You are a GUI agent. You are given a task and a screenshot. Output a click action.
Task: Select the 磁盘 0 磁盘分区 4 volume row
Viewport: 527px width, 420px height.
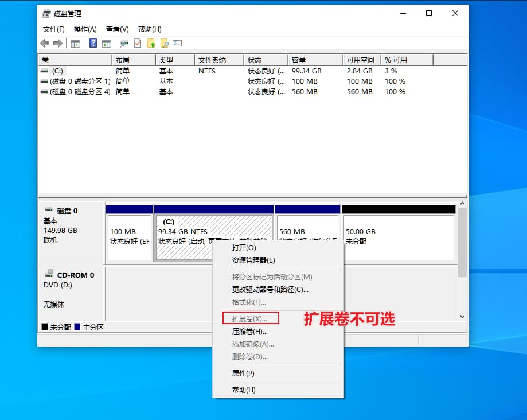click(253, 91)
